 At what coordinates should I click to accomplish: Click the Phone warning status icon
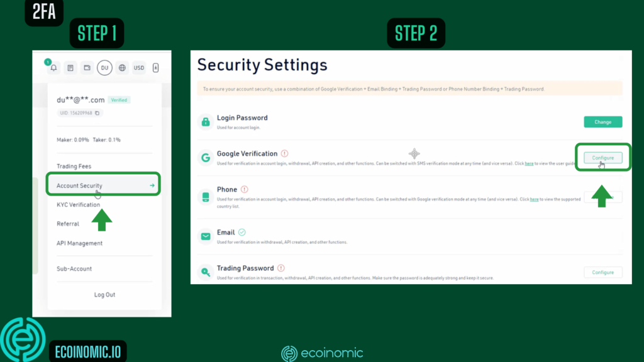245,189
